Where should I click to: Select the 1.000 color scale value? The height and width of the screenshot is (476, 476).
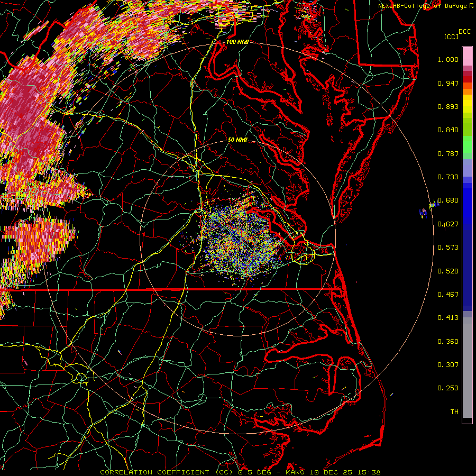448,59
